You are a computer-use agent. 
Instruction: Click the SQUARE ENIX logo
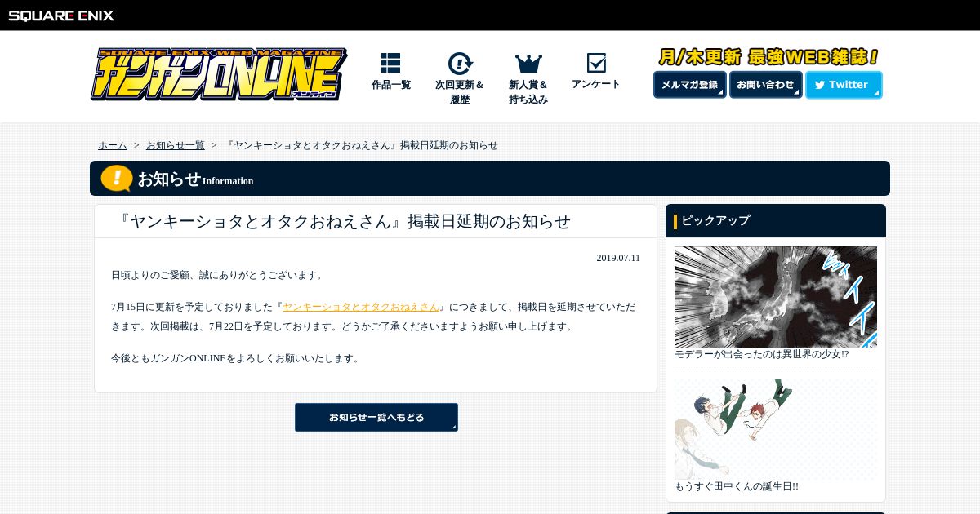[61, 16]
